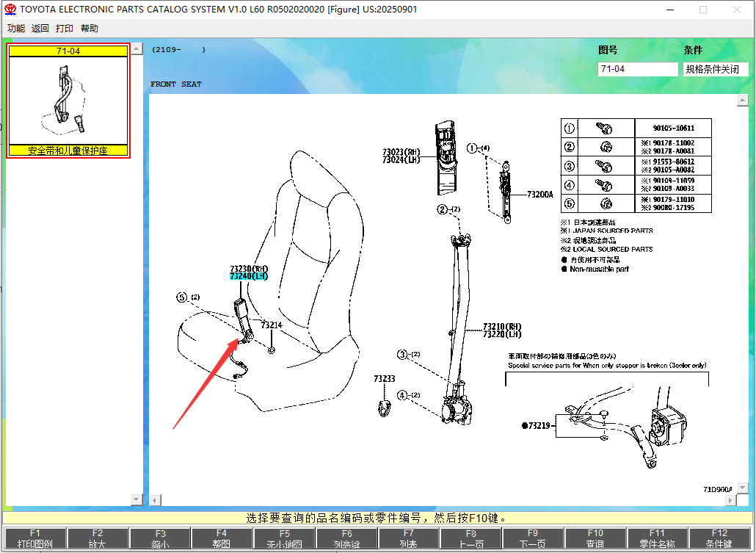Click the 规格条件关闭 condition field
The image size is (756, 553).
pos(716,69)
